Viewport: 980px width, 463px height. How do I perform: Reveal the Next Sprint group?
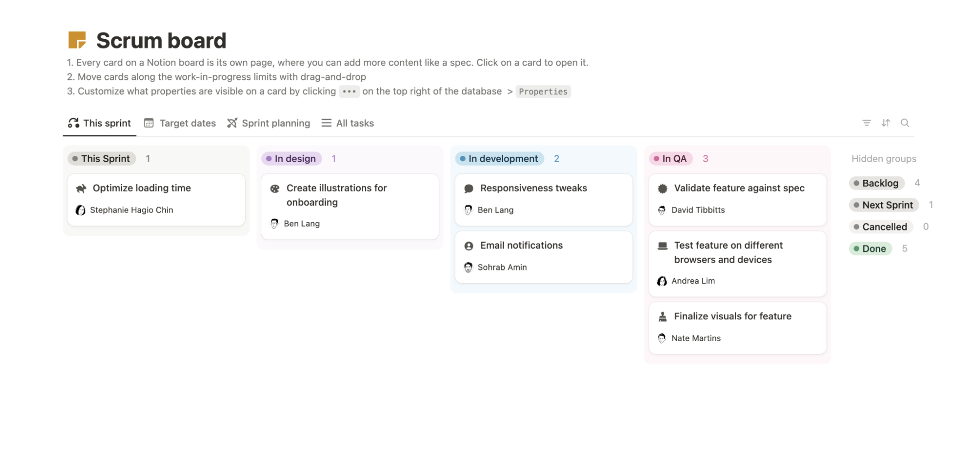(883, 205)
